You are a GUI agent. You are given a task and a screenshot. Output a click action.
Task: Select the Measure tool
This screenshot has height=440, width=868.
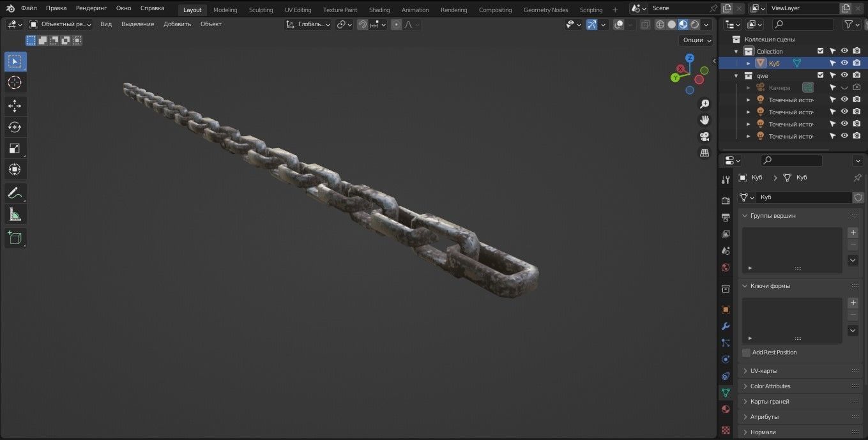(15, 214)
